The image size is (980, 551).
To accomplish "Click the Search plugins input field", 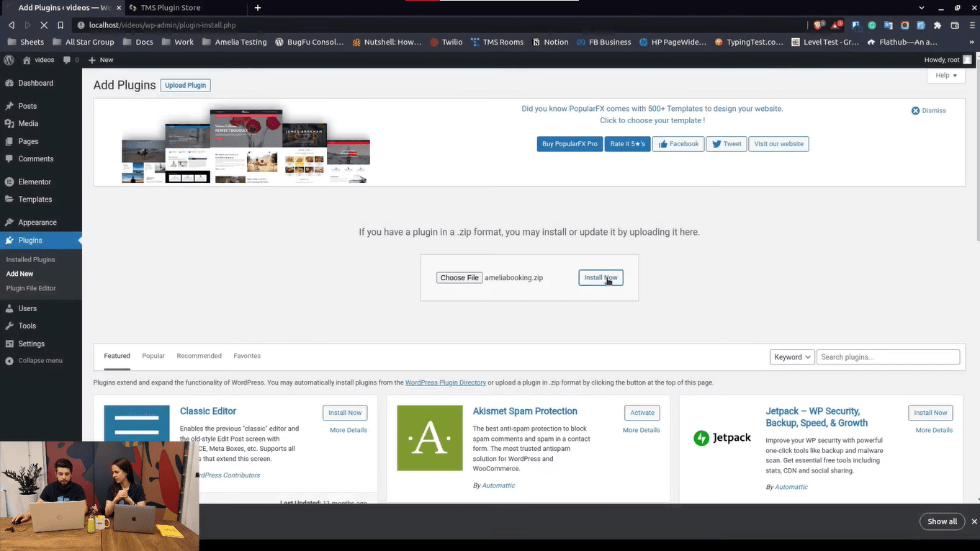I will [888, 357].
